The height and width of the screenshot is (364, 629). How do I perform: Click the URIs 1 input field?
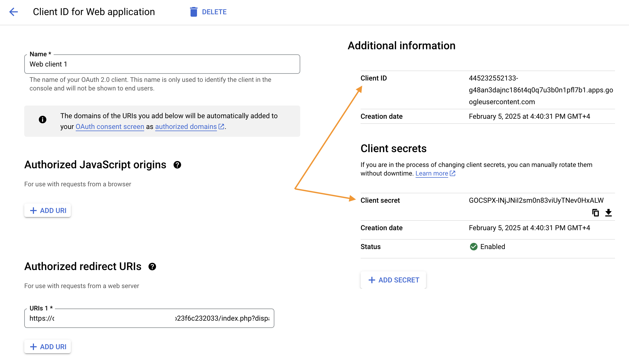coord(149,318)
